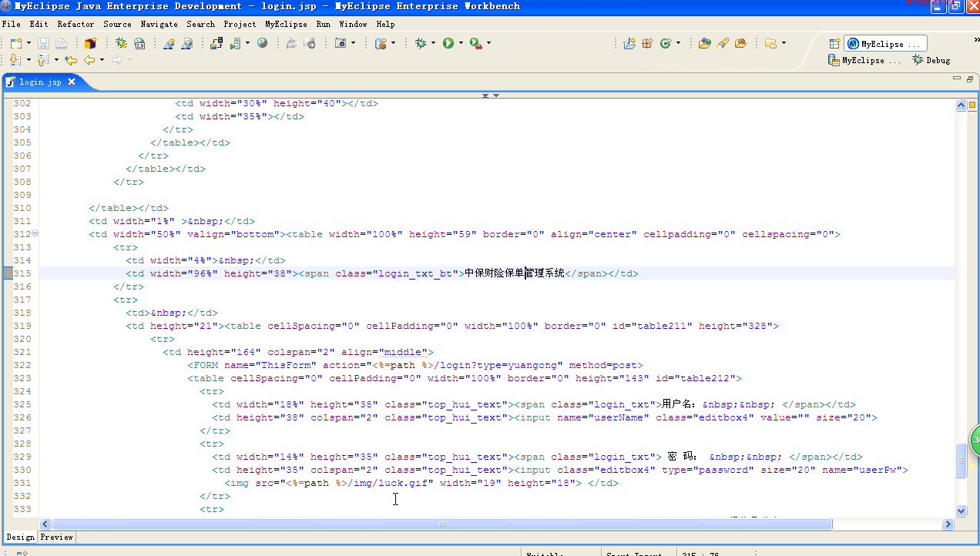Click the New file toolbar icon
Screen dimensions: 980x556
click(15, 43)
